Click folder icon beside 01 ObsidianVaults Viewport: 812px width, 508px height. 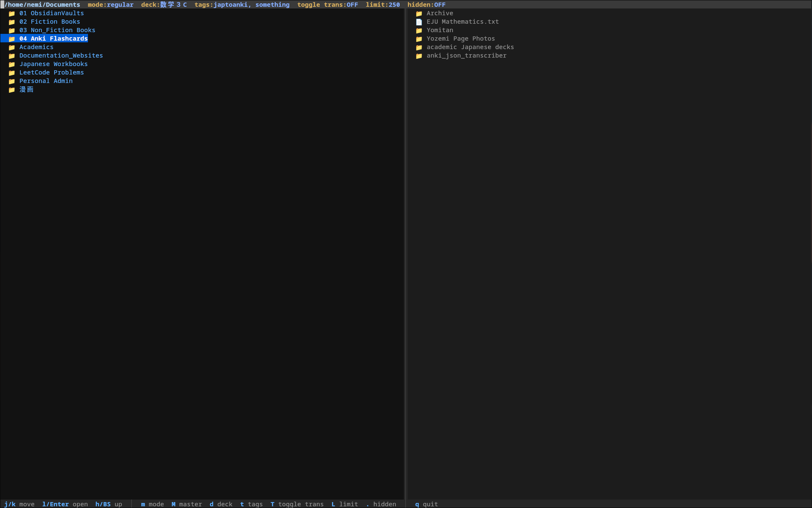tap(12, 14)
